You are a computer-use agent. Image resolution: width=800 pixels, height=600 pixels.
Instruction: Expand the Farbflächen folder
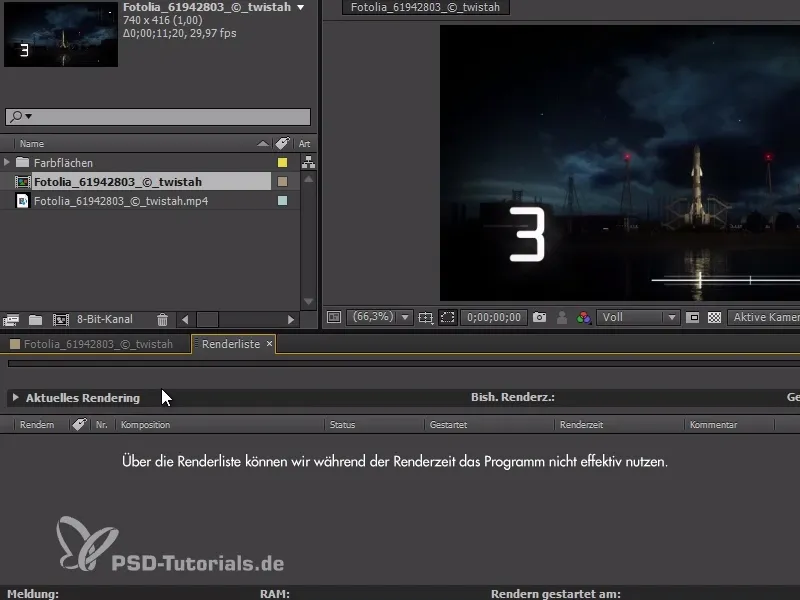[x=10, y=162]
